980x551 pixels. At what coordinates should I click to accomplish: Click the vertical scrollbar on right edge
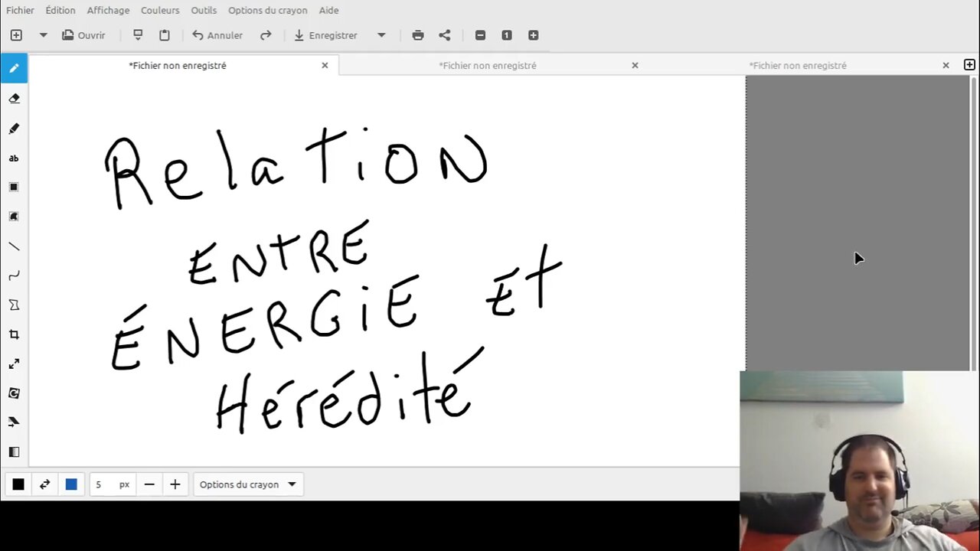(974, 222)
